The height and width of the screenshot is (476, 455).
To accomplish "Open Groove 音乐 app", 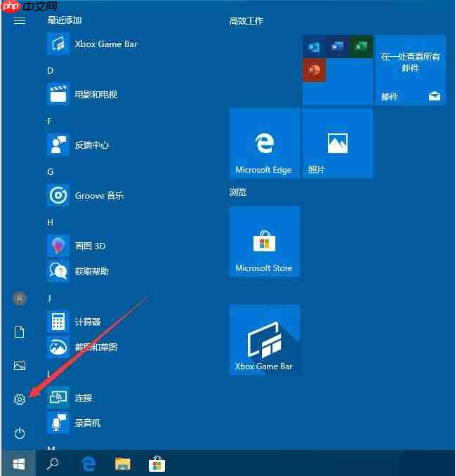I will pyautogui.click(x=86, y=195).
